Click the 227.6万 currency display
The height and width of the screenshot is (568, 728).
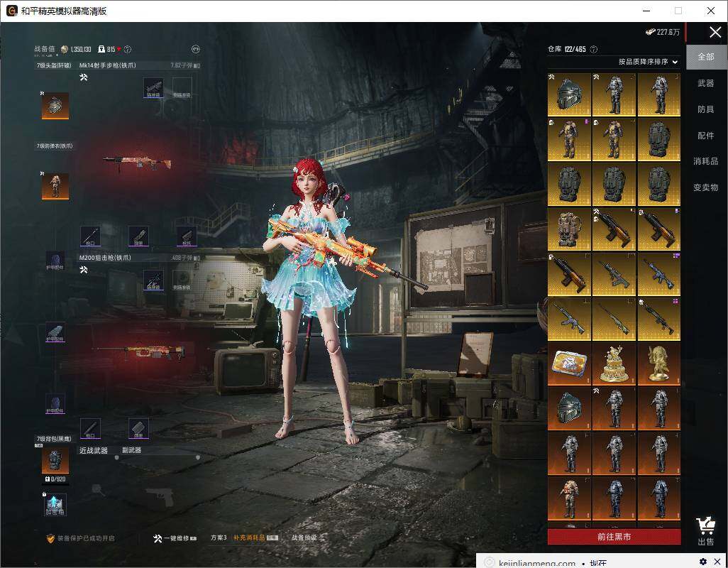[663, 32]
